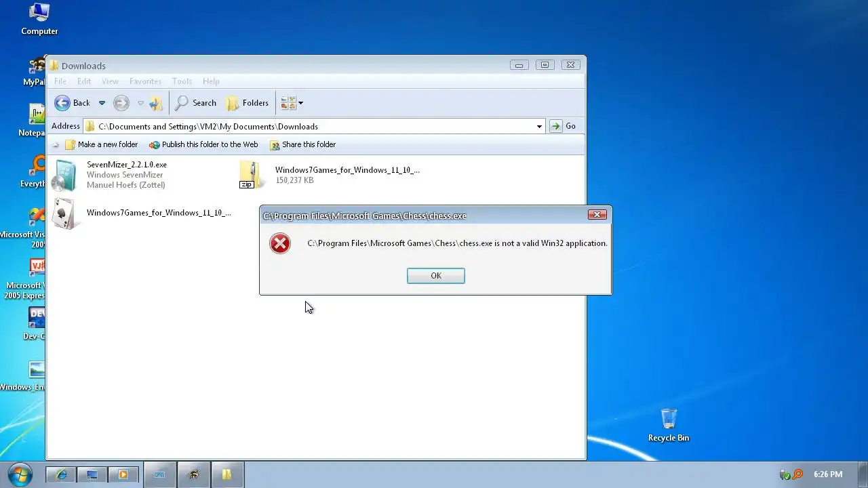Click OK in the chess.exe error dialog
Image resolution: width=868 pixels, height=488 pixels.
[436, 276]
